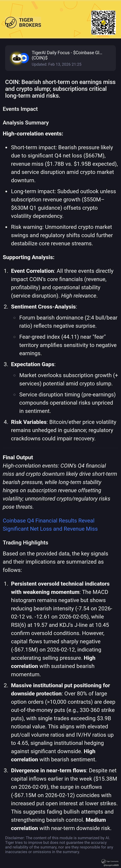
Task: Click the Analysis Summary heading
Action: (26, 123)
